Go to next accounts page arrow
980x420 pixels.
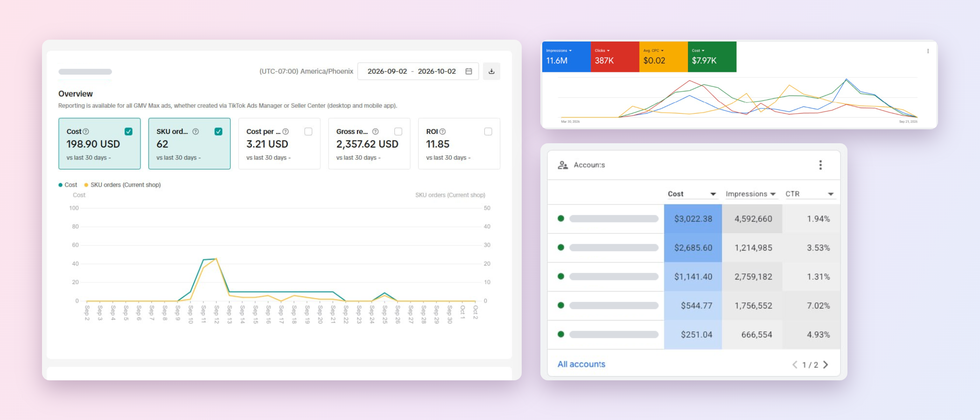826,364
